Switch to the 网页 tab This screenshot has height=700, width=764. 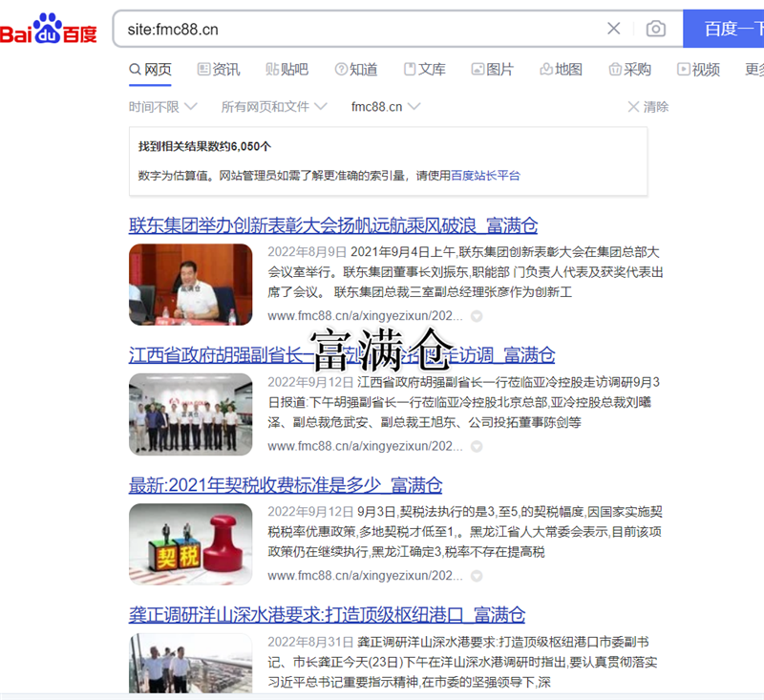point(149,69)
